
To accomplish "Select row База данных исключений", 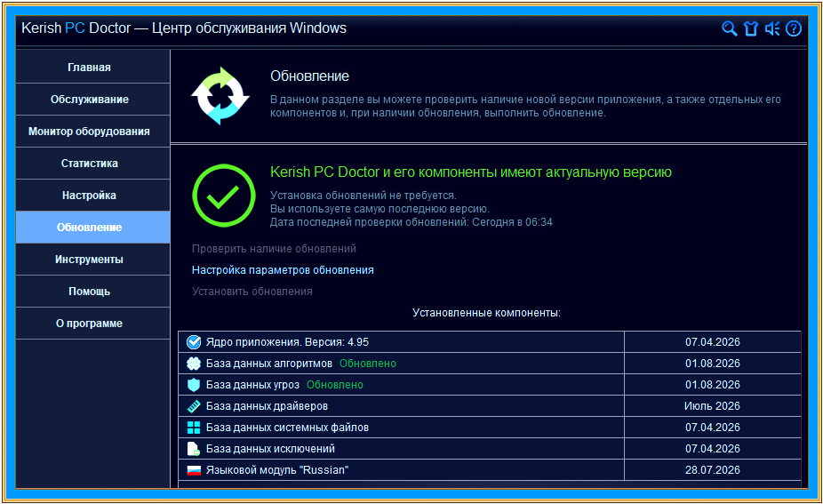I will pos(490,449).
